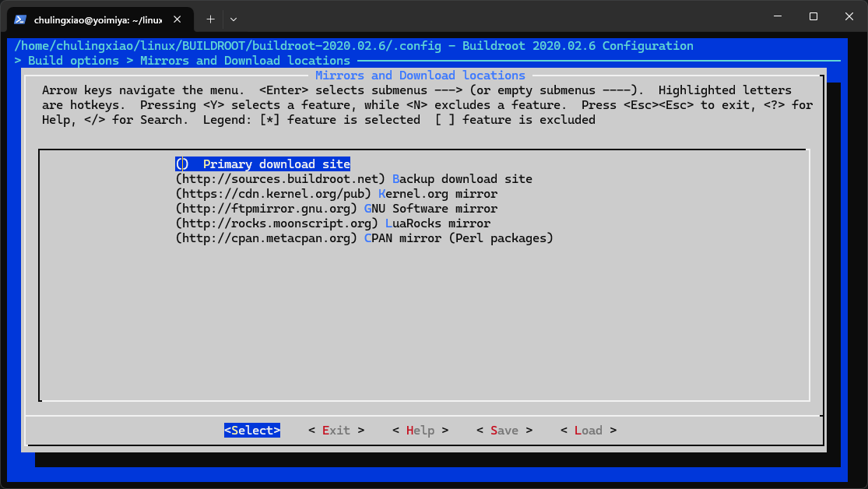The image size is (868, 489).
Task: Click the http://ftpmirror.gnu.org value
Action: tap(266, 209)
